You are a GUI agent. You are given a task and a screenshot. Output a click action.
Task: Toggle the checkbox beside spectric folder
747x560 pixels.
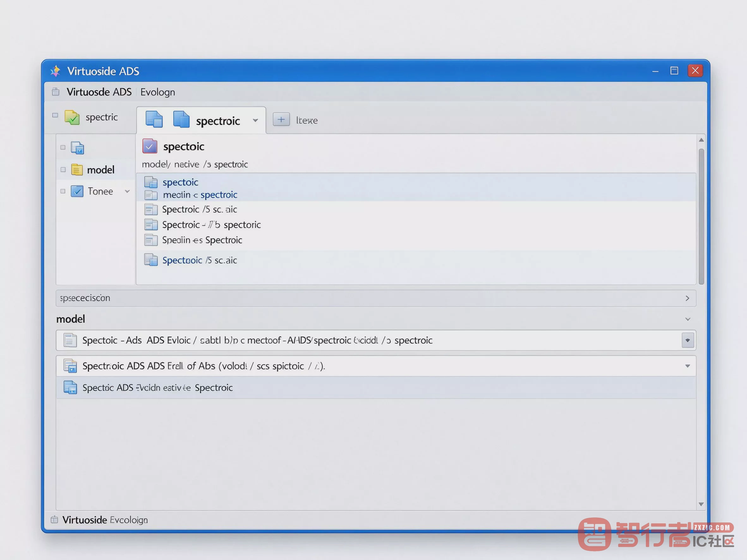coord(55,116)
